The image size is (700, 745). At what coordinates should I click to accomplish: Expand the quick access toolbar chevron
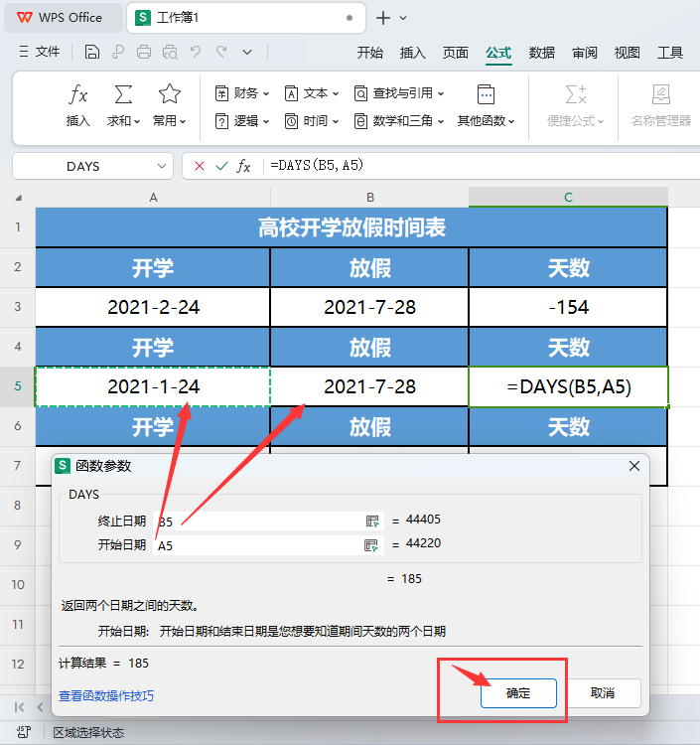pos(247,52)
